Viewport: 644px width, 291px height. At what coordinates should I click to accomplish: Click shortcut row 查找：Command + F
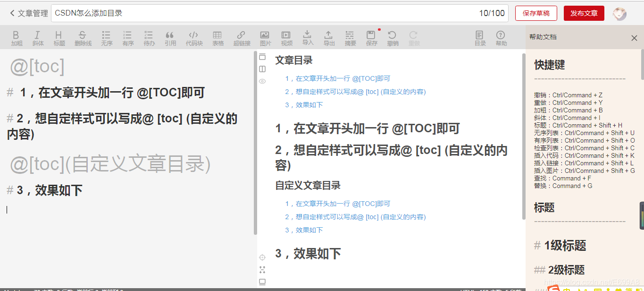tap(562, 178)
